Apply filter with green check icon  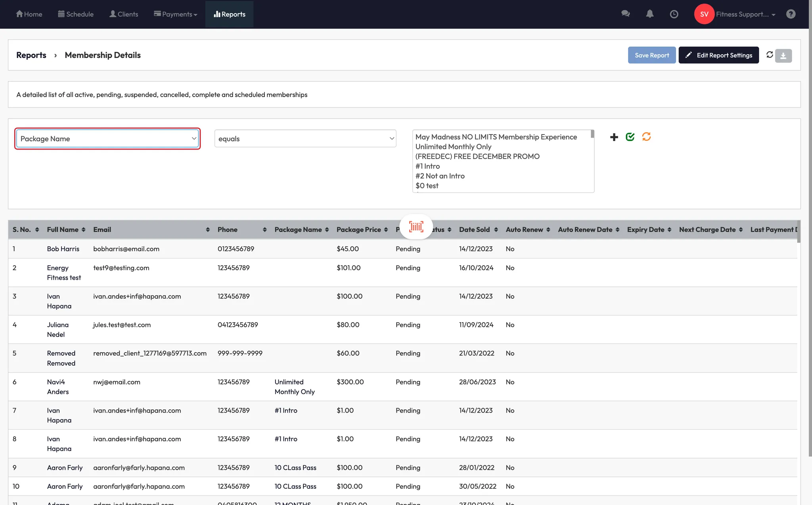click(630, 137)
